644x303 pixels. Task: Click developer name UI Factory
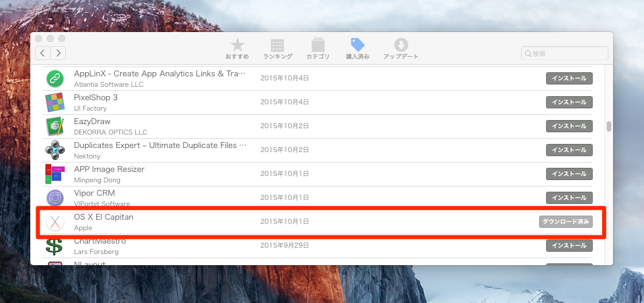[x=90, y=108]
